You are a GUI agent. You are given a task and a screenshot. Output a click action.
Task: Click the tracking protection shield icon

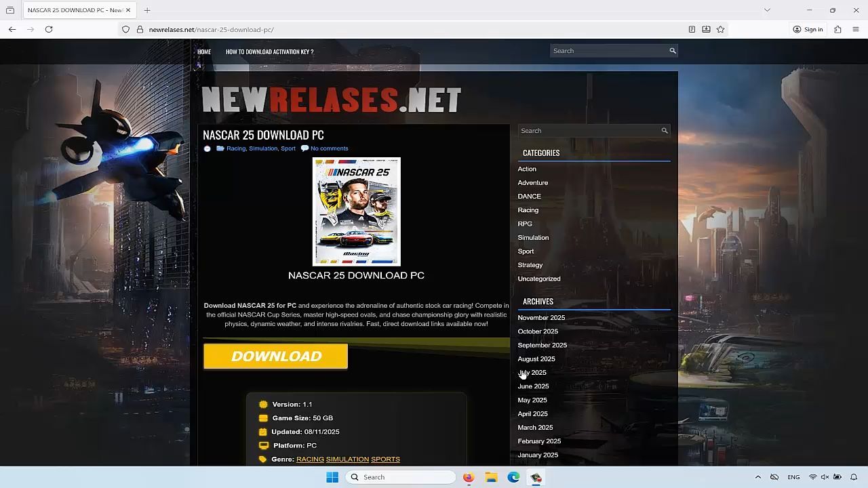(x=125, y=29)
